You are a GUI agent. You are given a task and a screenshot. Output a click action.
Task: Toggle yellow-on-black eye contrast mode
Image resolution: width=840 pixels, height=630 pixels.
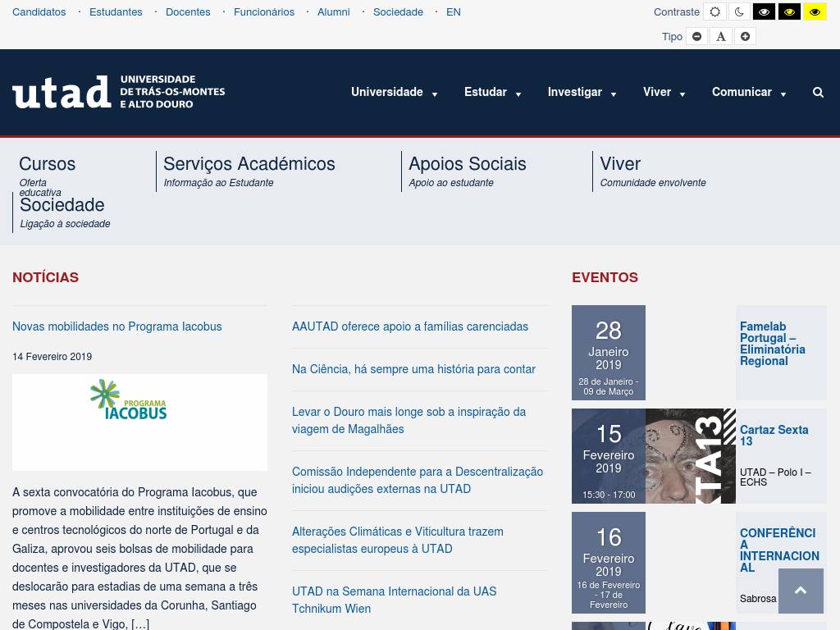pyautogui.click(x=789, y=12)
